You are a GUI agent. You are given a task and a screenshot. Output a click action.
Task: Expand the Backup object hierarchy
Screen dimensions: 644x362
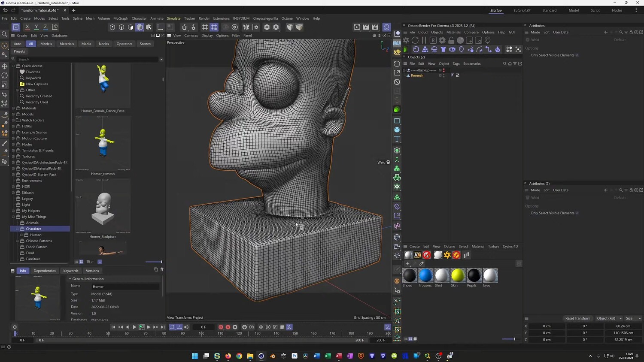coord(404,70)
